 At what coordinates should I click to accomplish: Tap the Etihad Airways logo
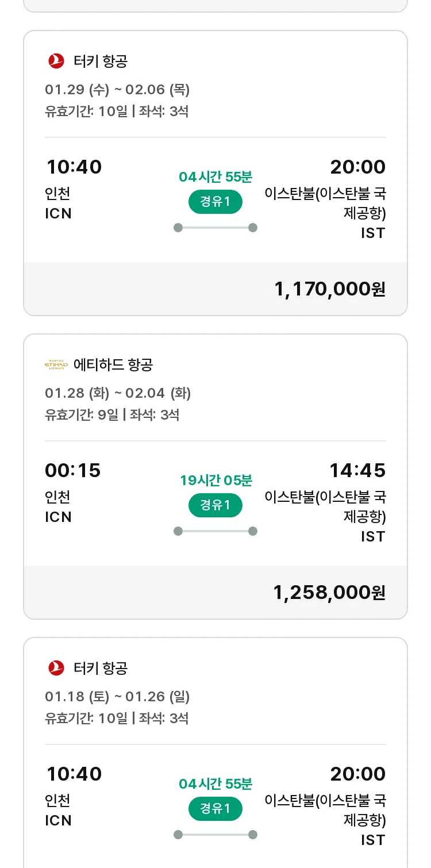(56, 364)
